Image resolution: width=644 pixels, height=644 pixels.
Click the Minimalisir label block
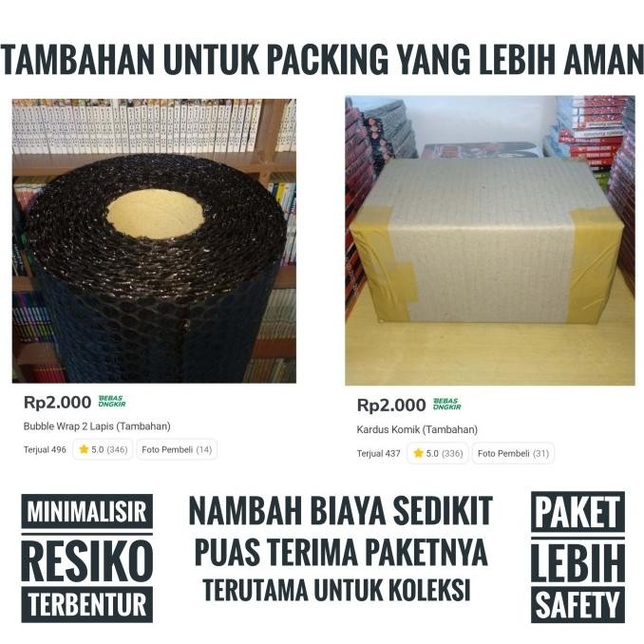click(87, 511)
